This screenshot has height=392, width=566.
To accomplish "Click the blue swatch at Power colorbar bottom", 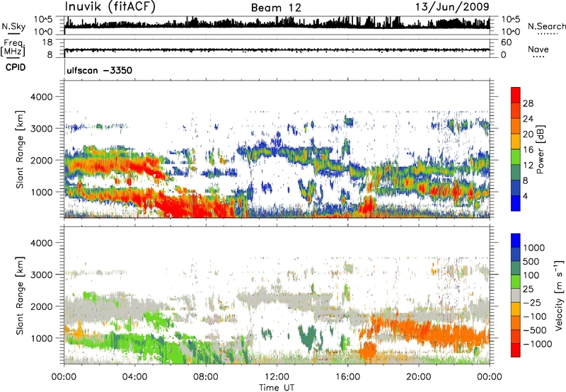I will coord(516,203).
